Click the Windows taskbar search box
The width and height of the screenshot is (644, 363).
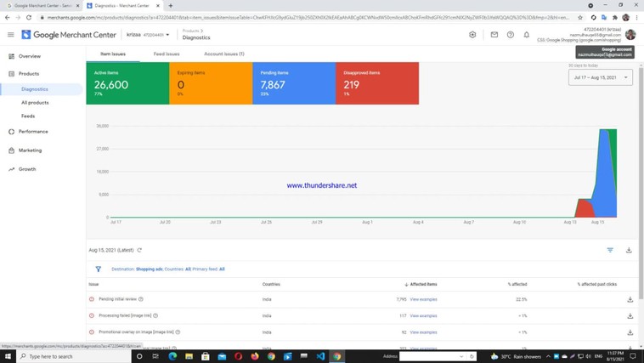(x=72, y=356)
